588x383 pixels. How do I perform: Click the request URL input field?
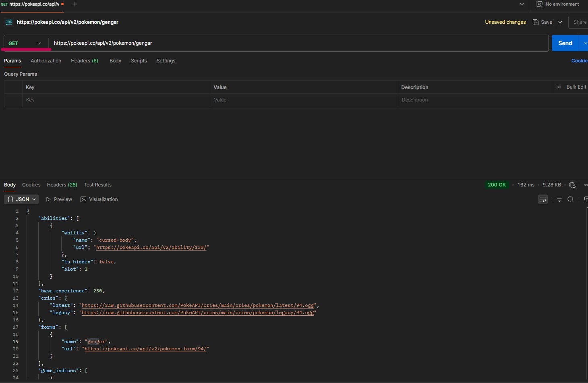coord(299,43)
